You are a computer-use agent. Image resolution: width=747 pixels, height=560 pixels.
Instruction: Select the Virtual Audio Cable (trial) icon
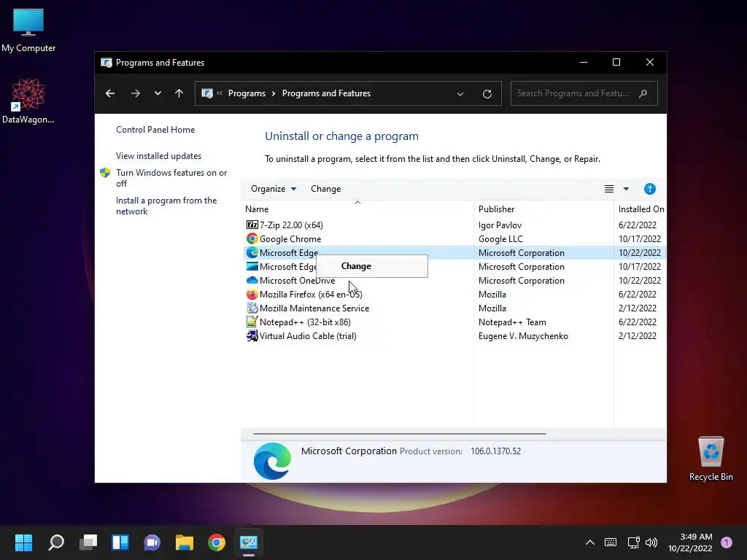point(252,335)
